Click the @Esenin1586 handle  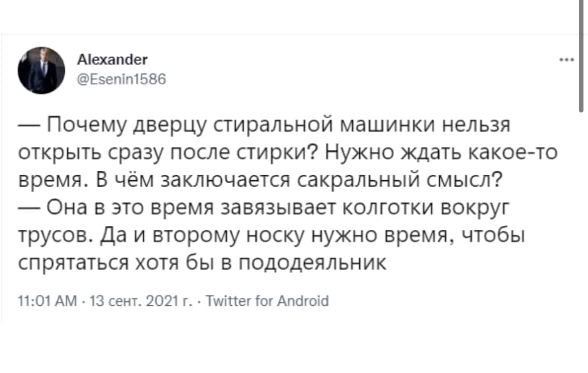122,79
